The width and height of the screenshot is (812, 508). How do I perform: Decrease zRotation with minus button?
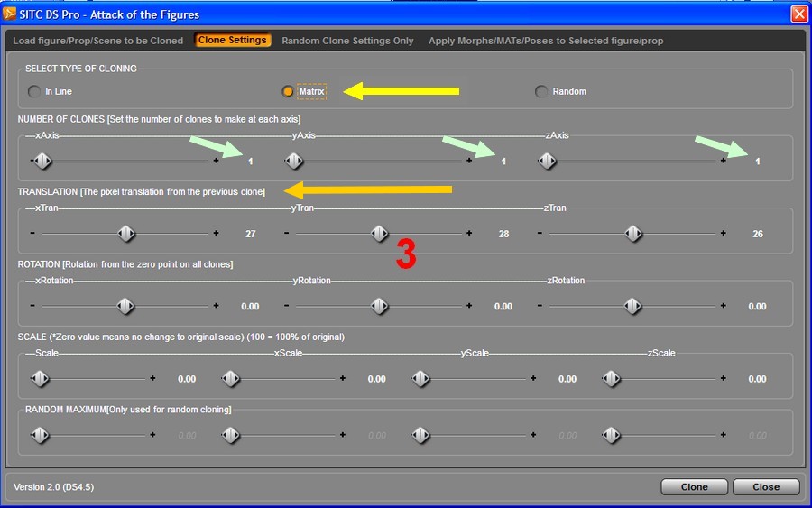(x=540, y=306)
